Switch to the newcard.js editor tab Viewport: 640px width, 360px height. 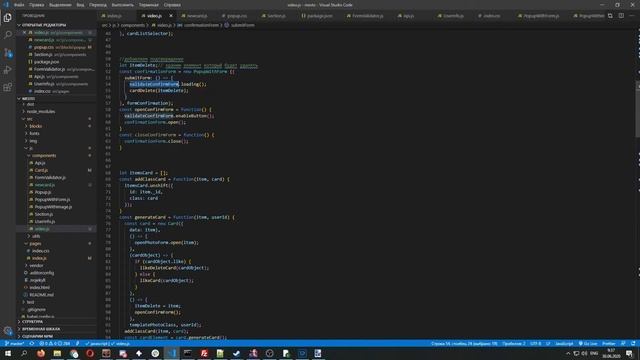[197, 16]
